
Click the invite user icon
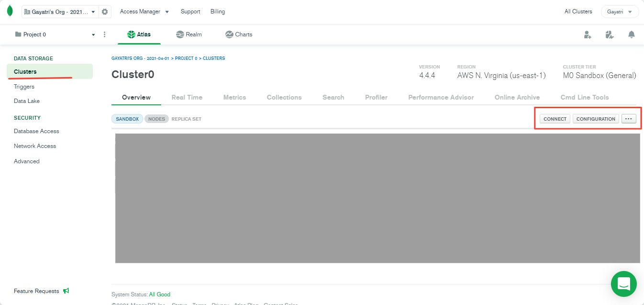[588, 34]
